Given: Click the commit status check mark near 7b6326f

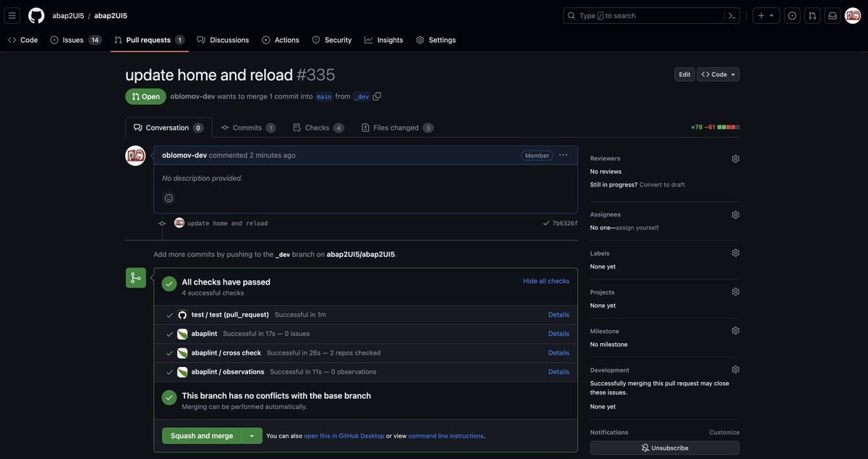Looking at the screenshot, I should [546, 223].
